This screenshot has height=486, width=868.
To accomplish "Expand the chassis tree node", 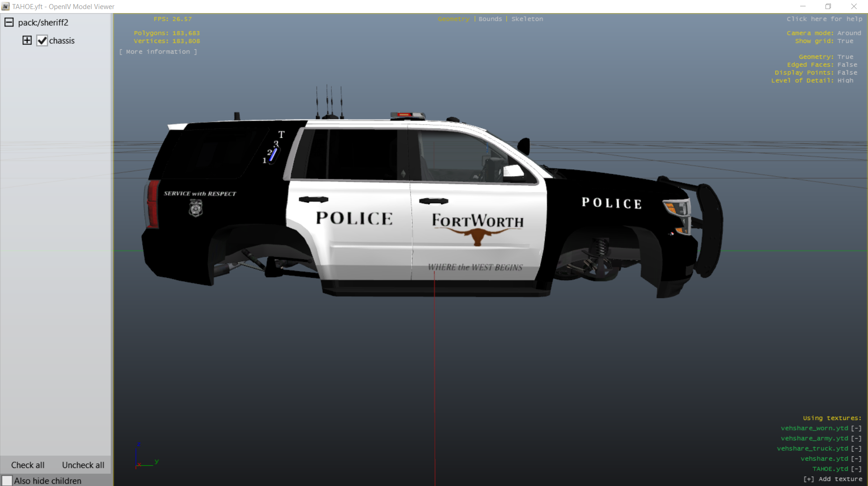I will point(27,41).
